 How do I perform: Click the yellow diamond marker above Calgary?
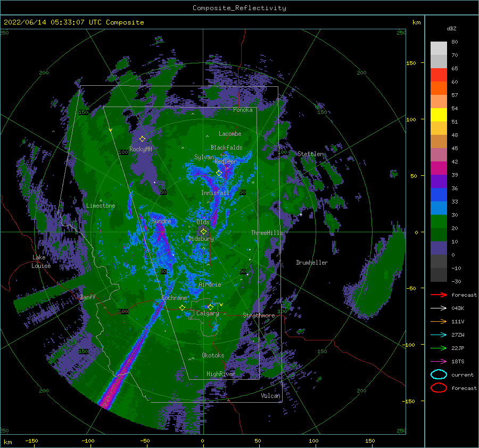pos(210,307)
